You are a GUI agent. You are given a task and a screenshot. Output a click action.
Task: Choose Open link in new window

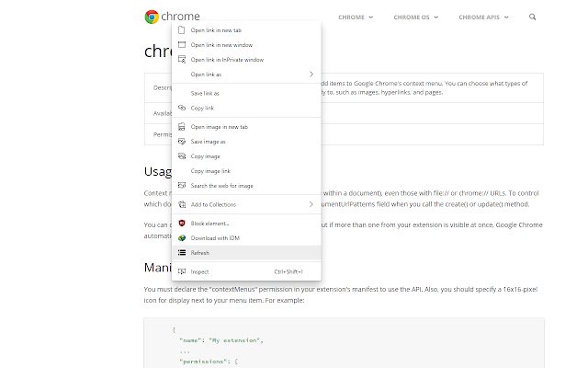pyautogui.click(x=246, y=45)
